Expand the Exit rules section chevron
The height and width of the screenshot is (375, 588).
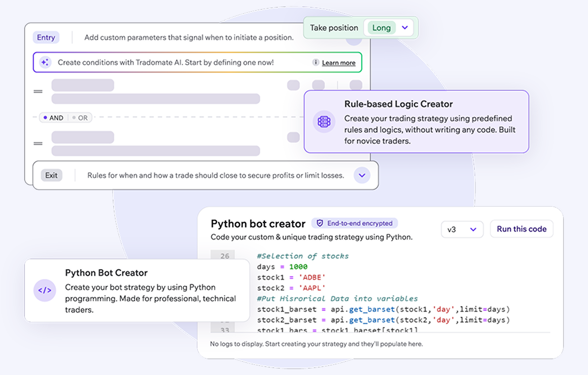pyautogui.click(x=362, y=175)
